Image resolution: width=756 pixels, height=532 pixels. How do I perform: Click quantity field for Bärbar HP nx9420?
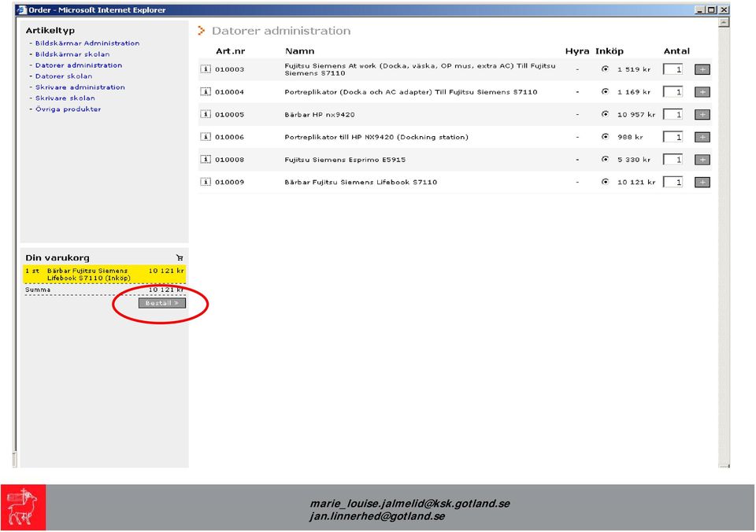click(x=673, y=115)
